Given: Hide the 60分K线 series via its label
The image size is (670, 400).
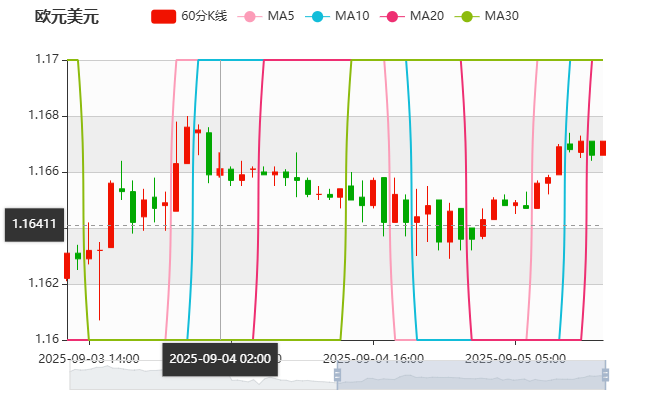Looking at the screenshot, I should coord(204,17).
